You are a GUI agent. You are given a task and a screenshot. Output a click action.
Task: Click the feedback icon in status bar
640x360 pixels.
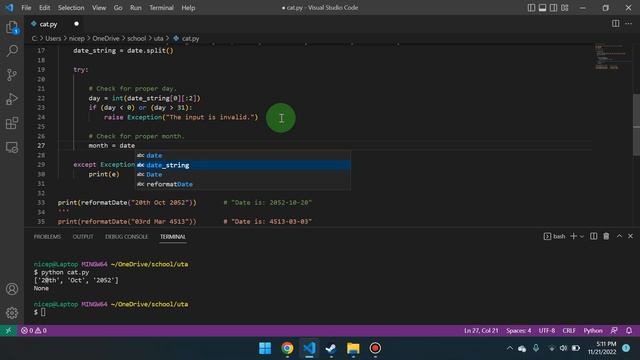pyautogui.click(x=614, y=331)
